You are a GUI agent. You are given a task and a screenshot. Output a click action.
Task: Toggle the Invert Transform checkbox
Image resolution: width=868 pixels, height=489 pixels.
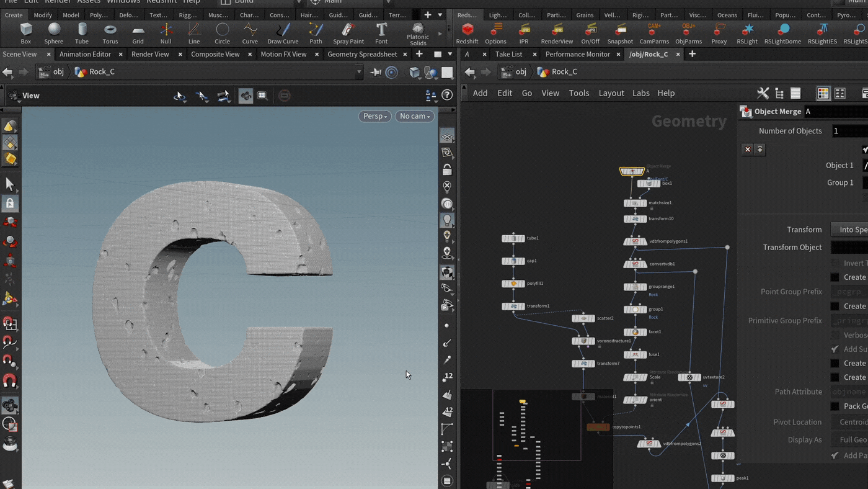click(x=835, y=263)
